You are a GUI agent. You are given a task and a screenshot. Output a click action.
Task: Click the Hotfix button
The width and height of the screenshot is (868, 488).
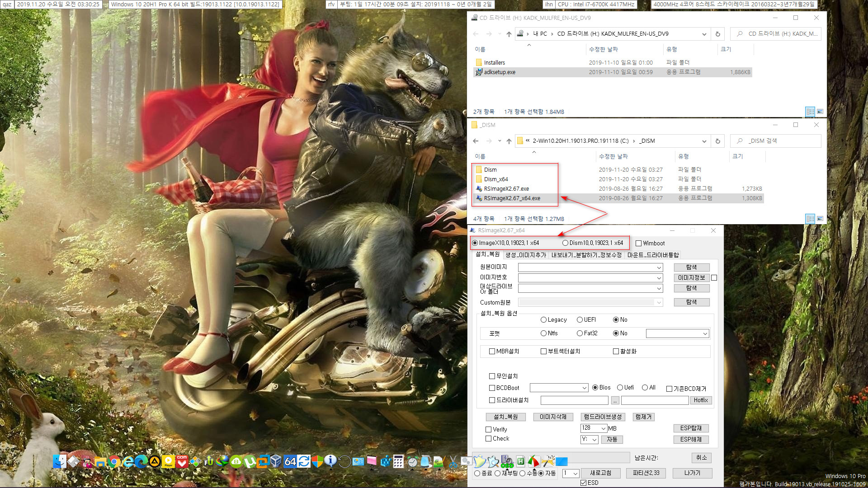(701, 400)
